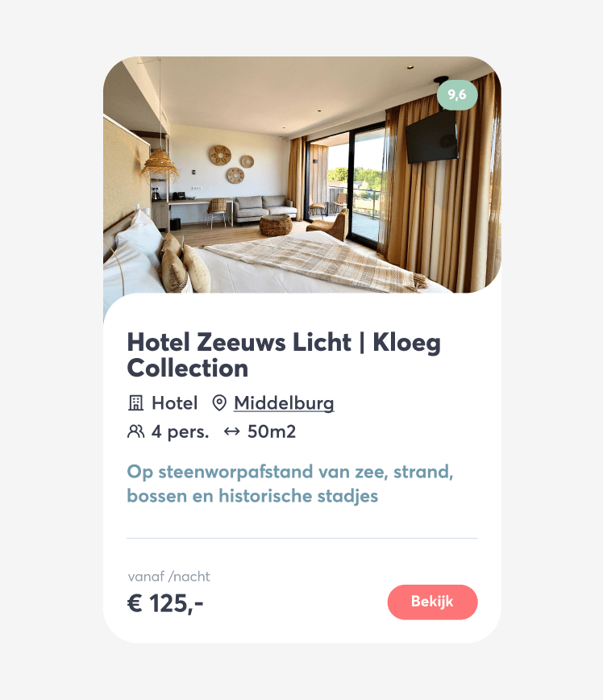This screenshot has width=603, height=700.
Task: Click the persons capacity icon
Action: coord(135,431)
